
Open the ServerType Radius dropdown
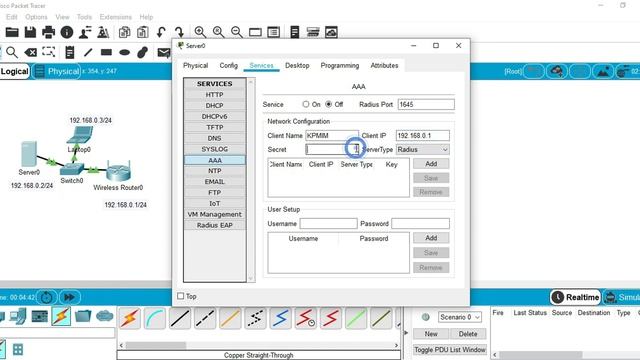422,150
